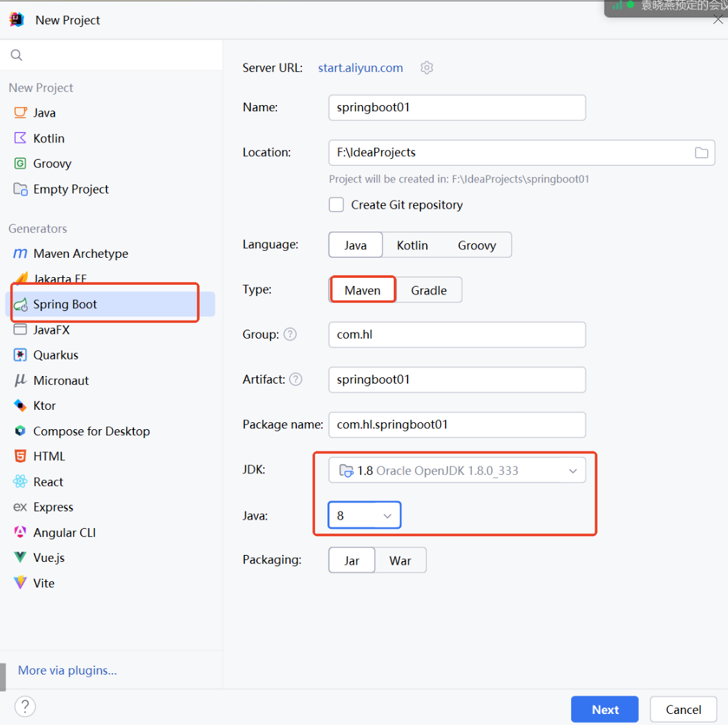The image size is (728, 725).
Task: Click the Micronaut generator icon
Action: tap(21, 380)
